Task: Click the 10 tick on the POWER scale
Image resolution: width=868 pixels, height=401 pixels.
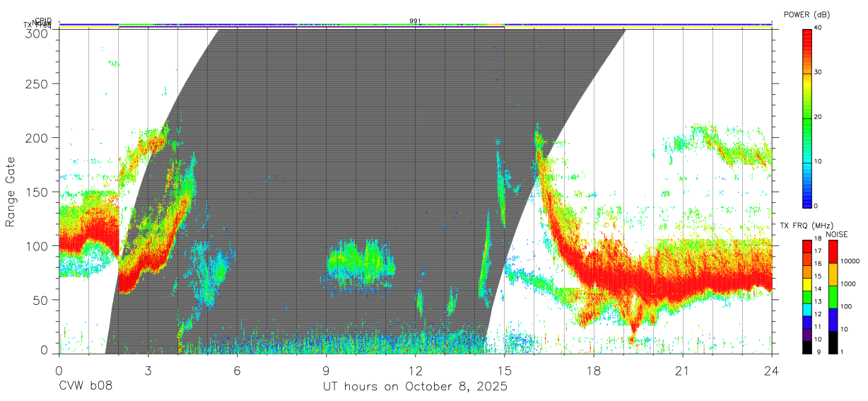Action: coord(819,162)
